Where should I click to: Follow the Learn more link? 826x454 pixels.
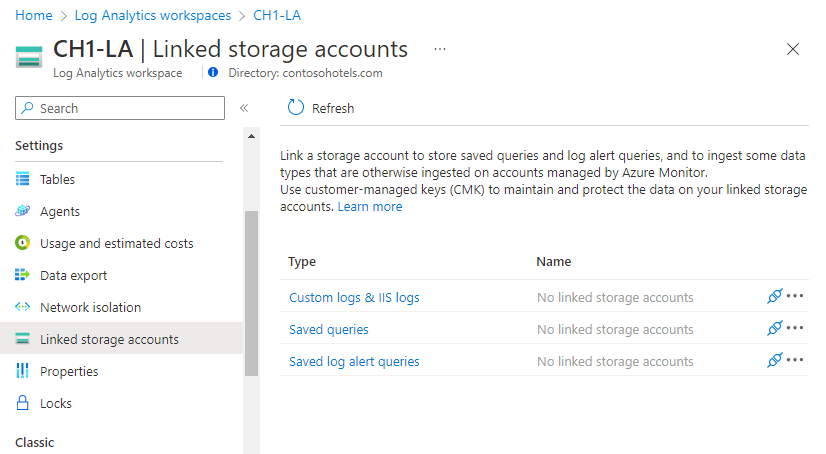370,206
